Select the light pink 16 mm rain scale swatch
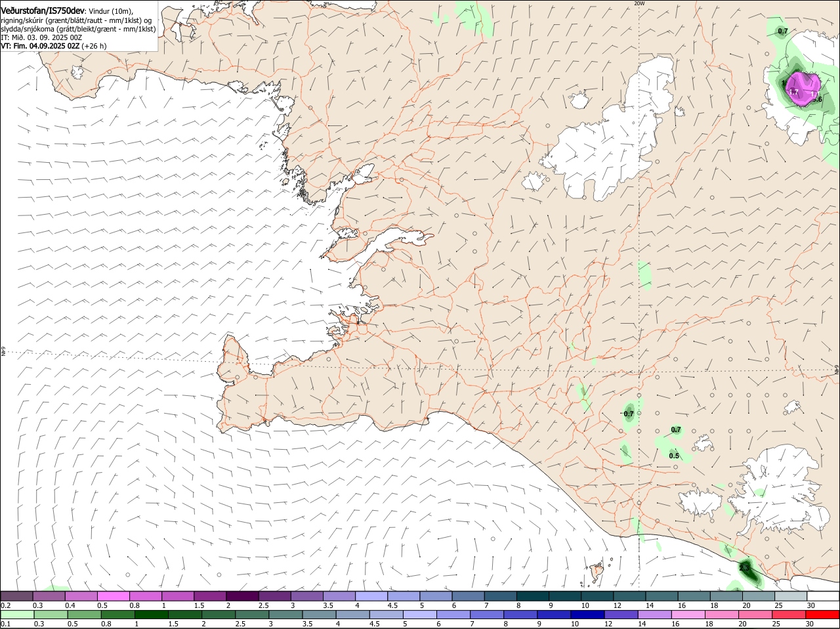 point(688,615)
